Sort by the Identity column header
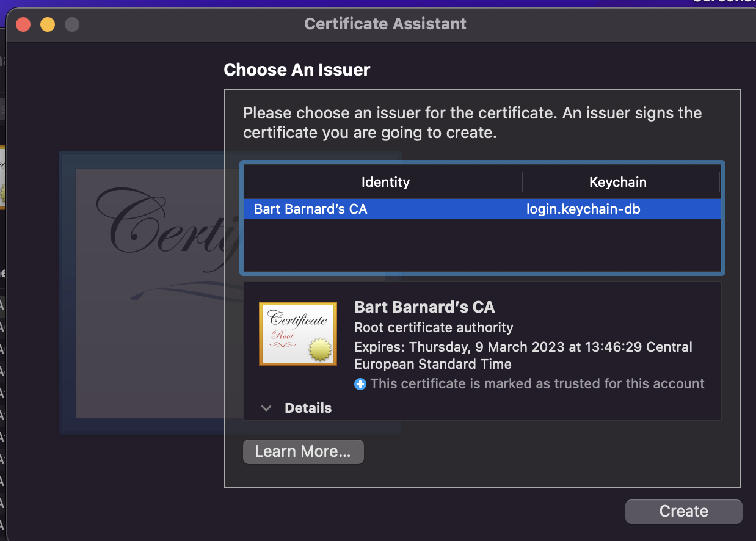The image size is (756, 541). [385, 182]
